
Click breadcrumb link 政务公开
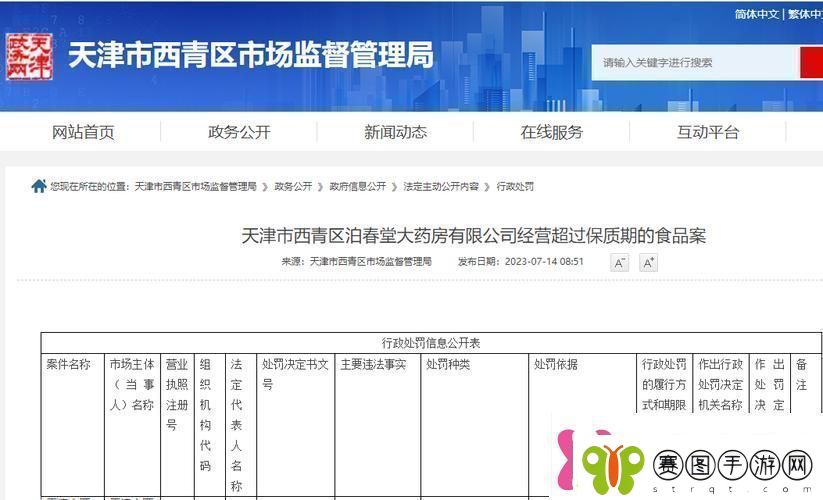[293, 186]
